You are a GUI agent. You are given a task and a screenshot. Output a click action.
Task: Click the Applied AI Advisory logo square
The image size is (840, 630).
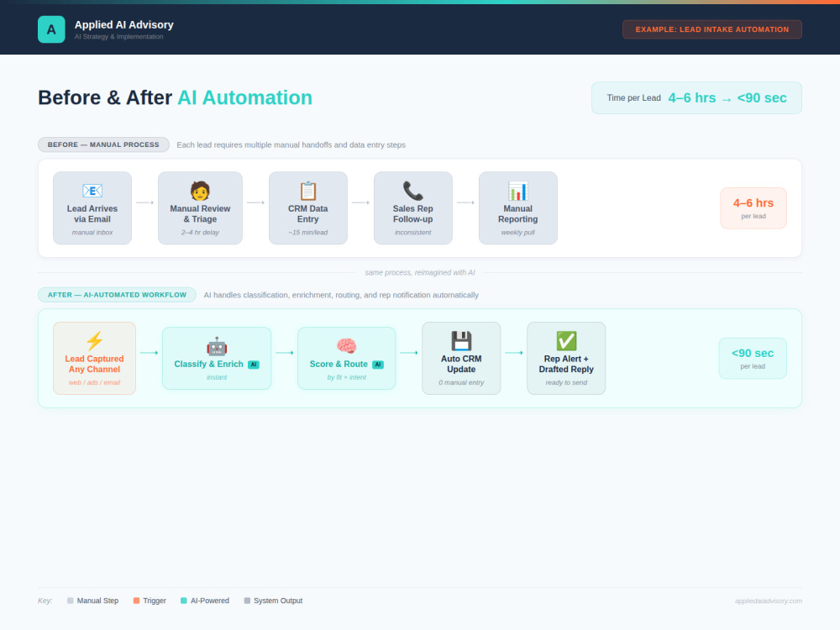pyautogui.click(x=51, y=29)
